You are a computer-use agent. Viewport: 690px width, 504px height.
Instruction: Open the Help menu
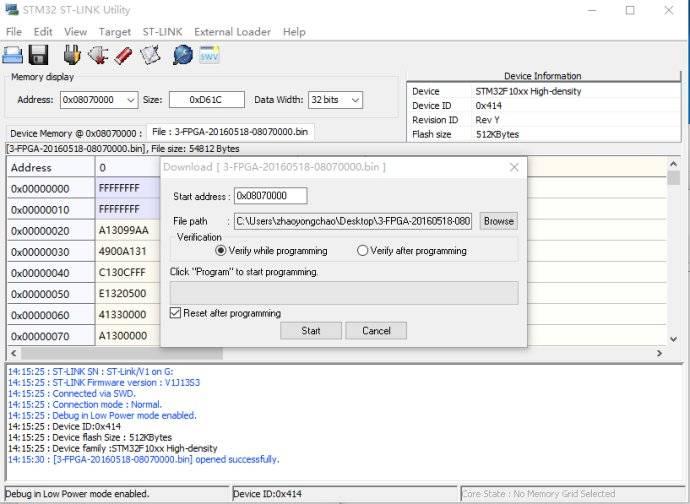[x=294, y=32]
